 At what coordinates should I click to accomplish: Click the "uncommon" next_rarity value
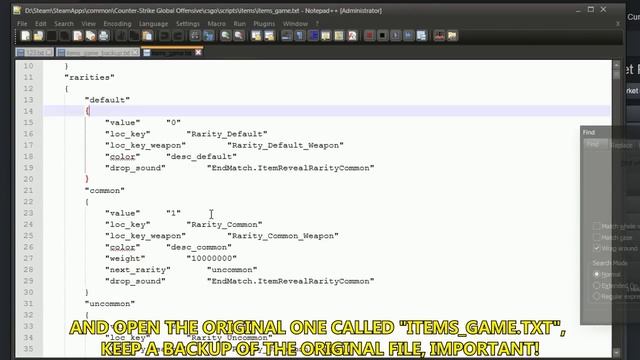click(232, 270)
